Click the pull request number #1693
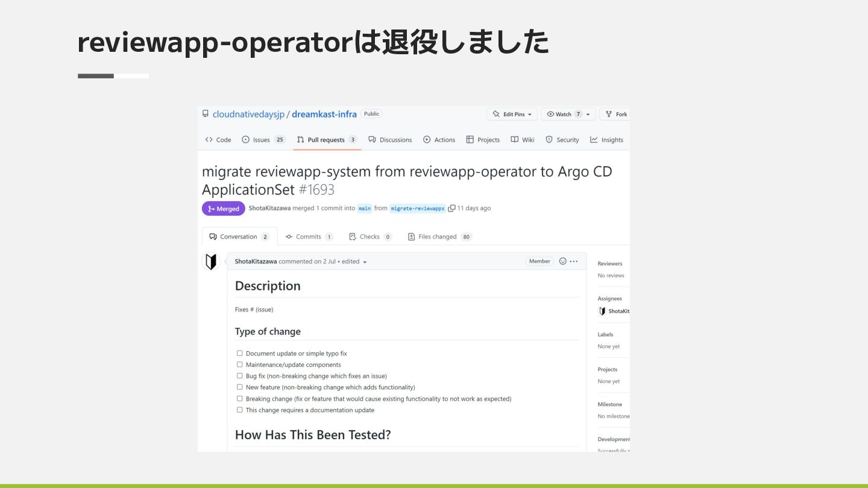Image resolution: width=868 pixels, height=488 pixels. [x=316, y=190]
